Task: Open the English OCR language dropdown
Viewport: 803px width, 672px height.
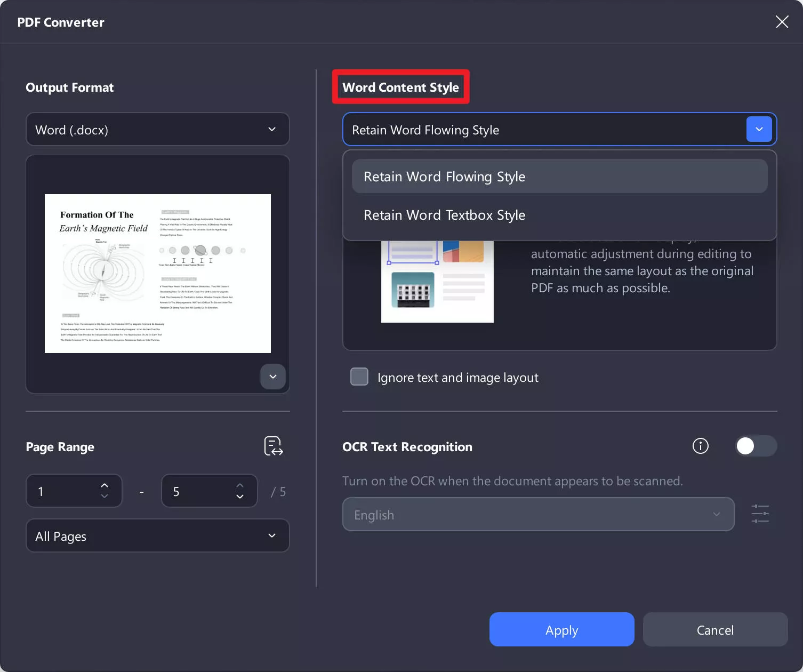Action: (x=538, y=514)
